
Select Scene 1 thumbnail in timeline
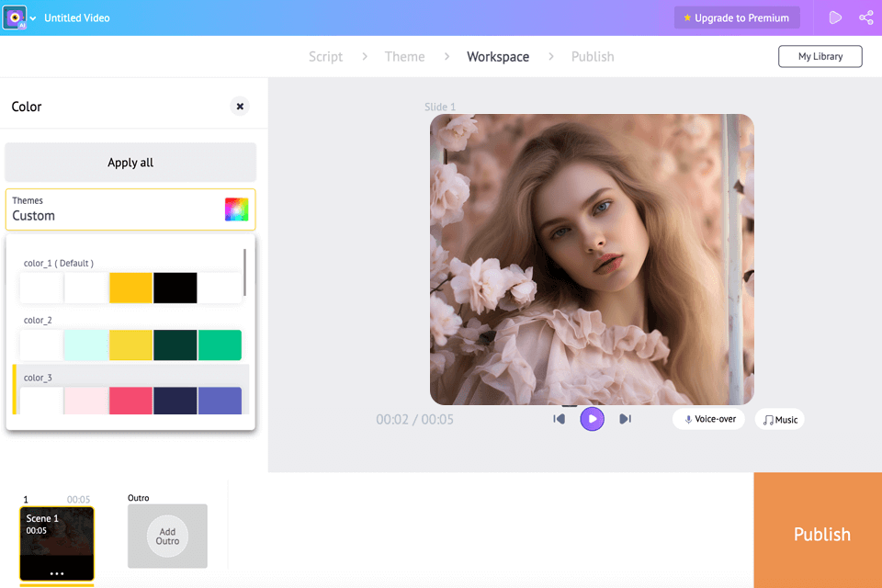pyautogui.click(x=57, y=543)
